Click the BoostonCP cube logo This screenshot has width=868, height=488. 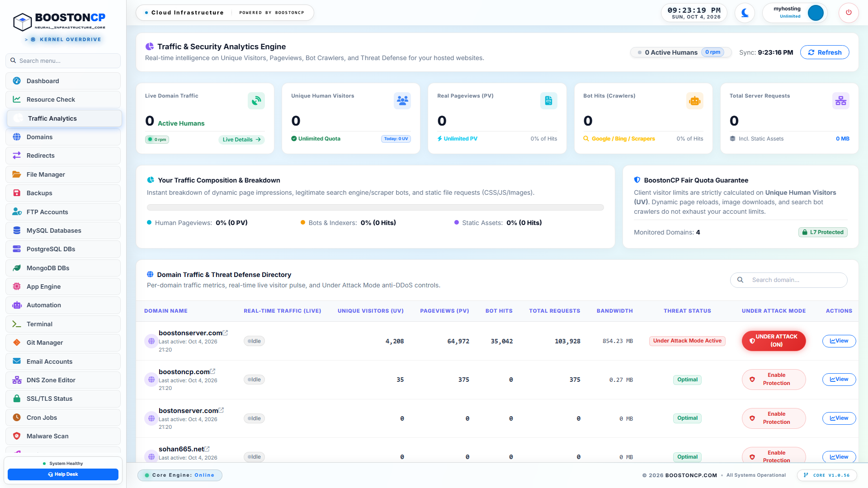pyautogui.click(x=22, y=21)
